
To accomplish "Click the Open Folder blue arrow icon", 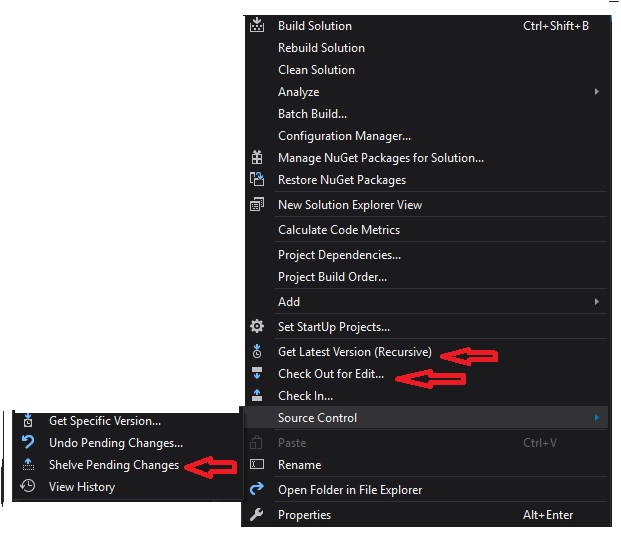I will click(x=257, y=489).
